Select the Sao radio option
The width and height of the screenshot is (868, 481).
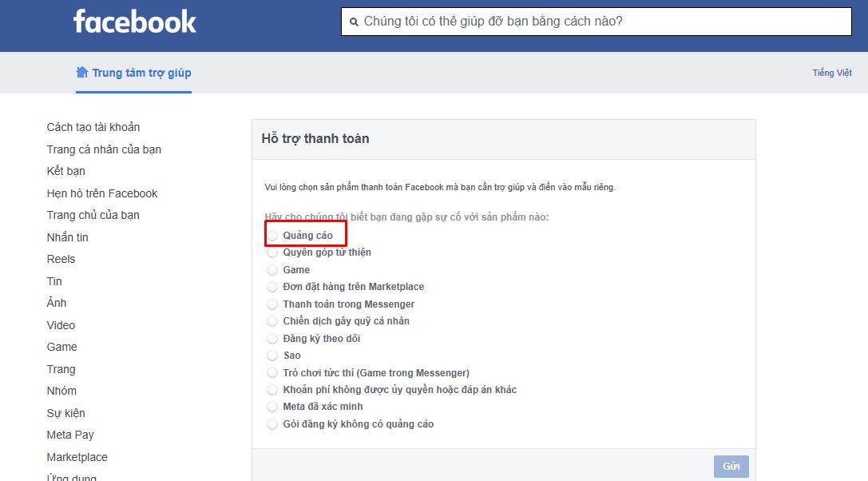click(x=271, y=356)
